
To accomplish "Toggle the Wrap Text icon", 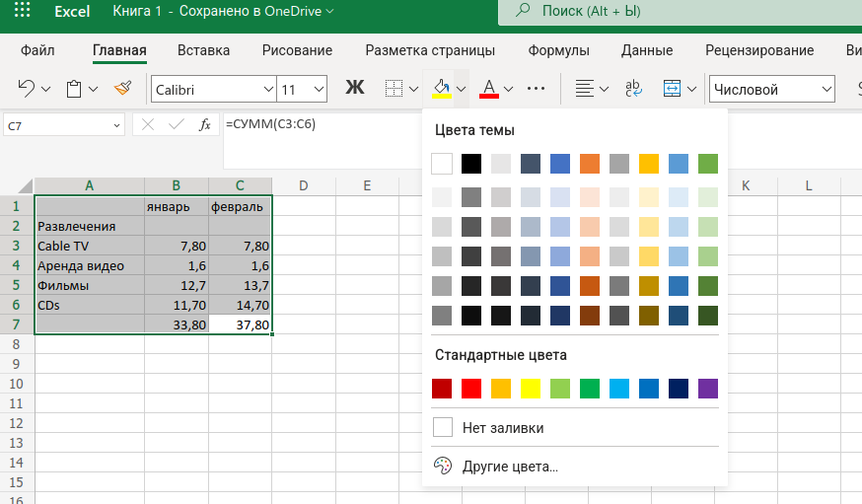I will (633, 89).
